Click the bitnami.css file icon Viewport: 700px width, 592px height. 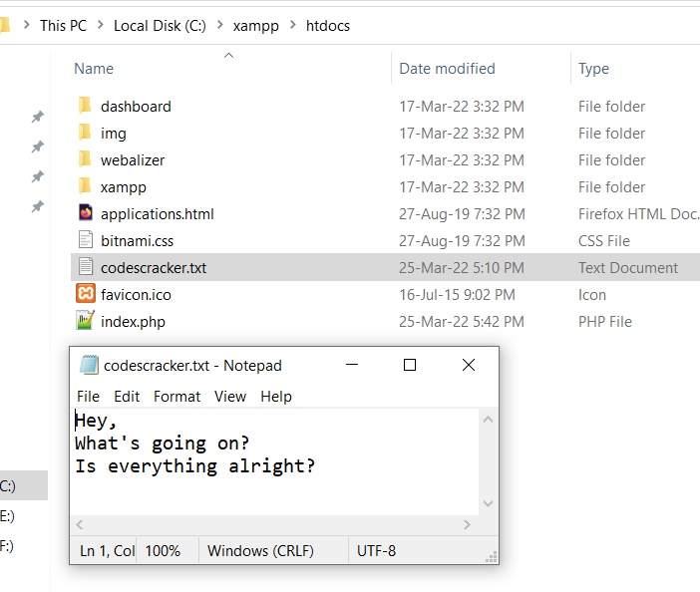coord(86,240)
